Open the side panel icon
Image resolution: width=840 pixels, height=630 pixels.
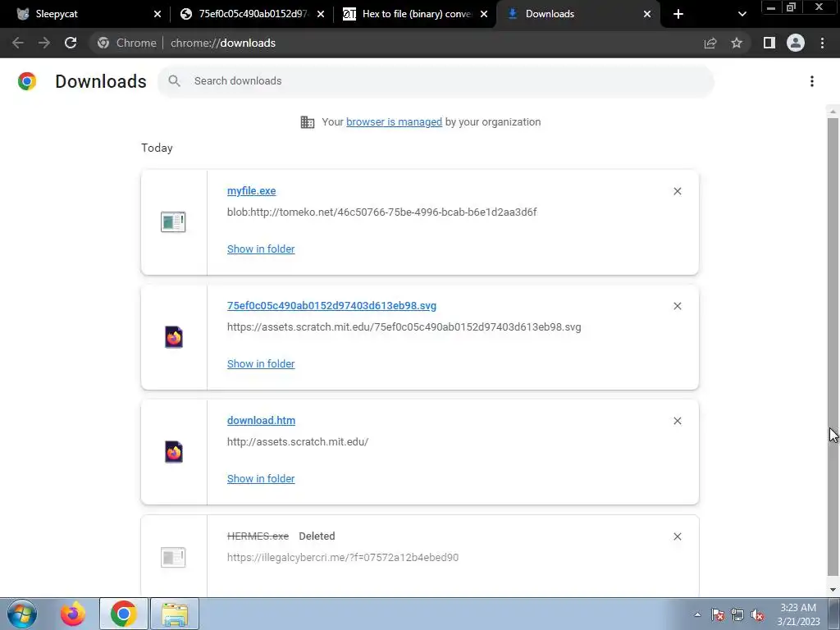[x=769, y=43]
